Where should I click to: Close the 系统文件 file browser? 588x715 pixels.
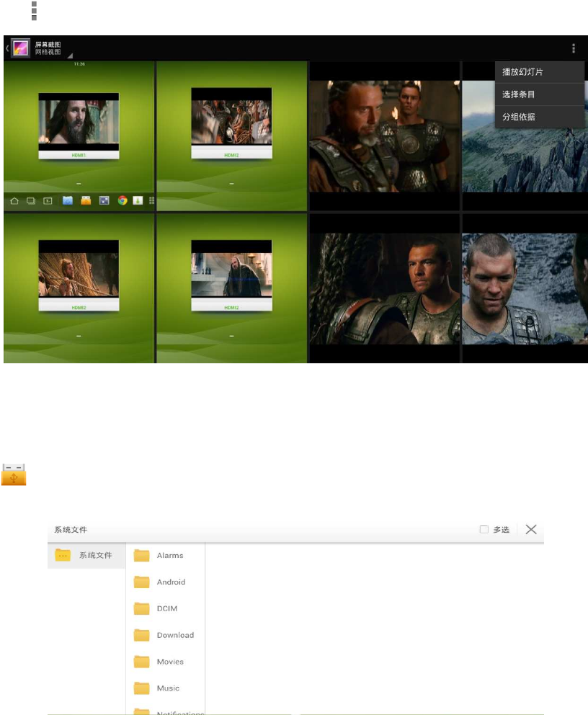coord(531,530)
